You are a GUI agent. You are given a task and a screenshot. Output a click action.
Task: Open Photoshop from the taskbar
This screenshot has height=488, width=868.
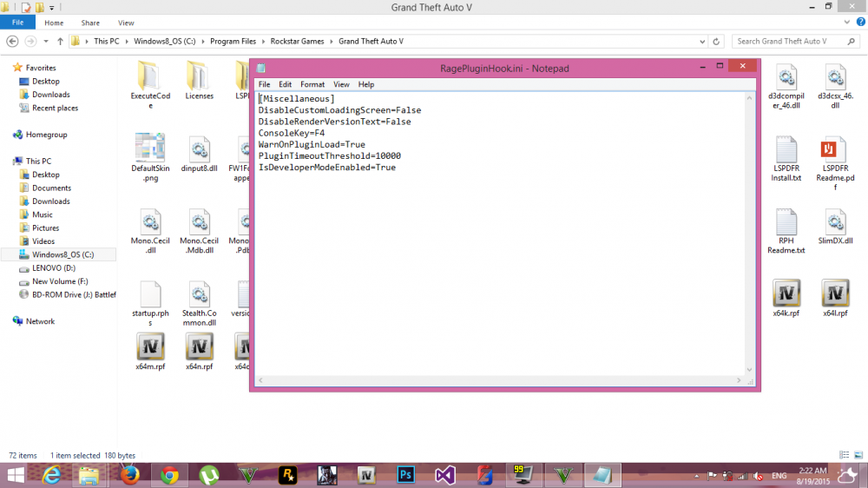(x=405, y=475)
